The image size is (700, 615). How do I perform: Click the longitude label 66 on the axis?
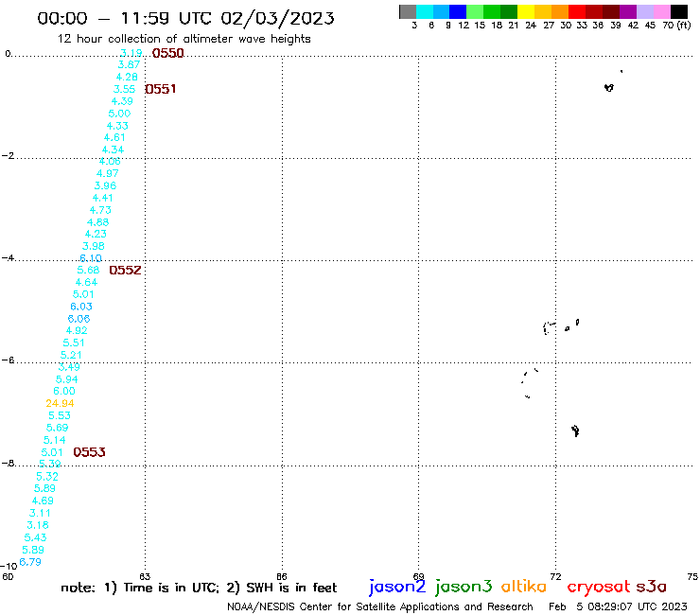pyautogui.click(x=281, y=576)
